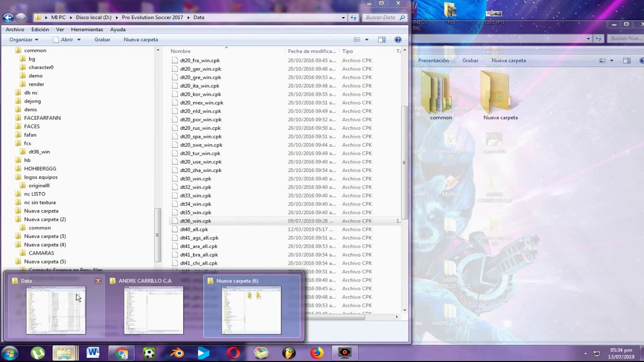
Task: Switch to Nueva carpeta (6) window thumbnail
Action: [x=251, y=306]
